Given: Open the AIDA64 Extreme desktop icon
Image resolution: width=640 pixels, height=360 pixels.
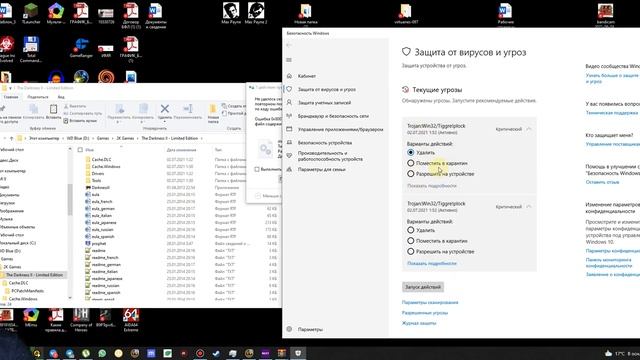Looking at the screenshot, I should pyautogui.click(x=131, y=320).
